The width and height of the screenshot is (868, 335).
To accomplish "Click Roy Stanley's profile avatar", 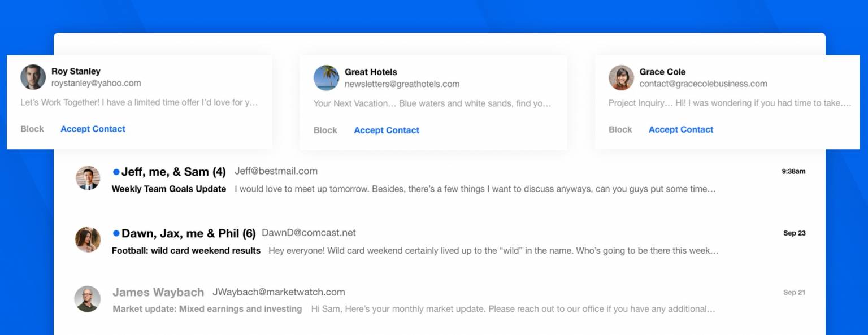I will coord(33,77).
